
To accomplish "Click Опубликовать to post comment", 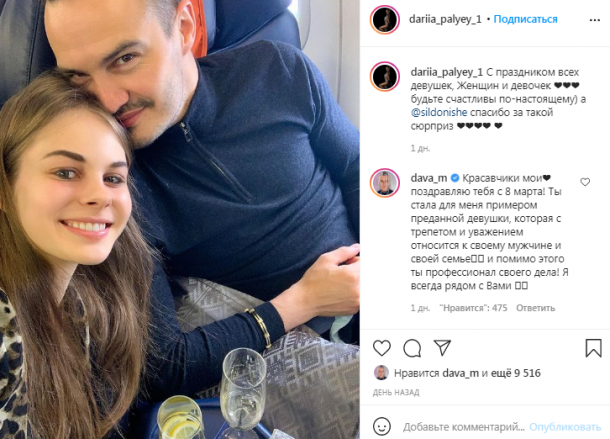I will pos(565,427).
